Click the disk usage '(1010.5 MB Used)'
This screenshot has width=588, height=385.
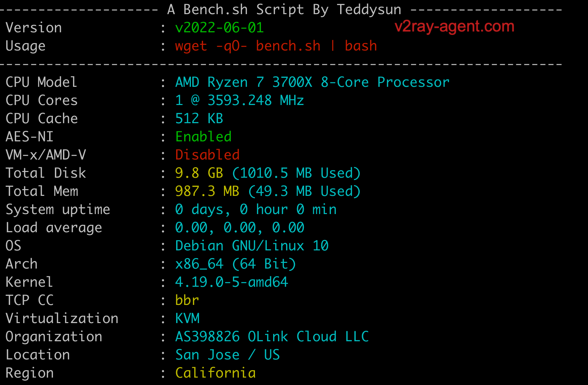[296, 173]
